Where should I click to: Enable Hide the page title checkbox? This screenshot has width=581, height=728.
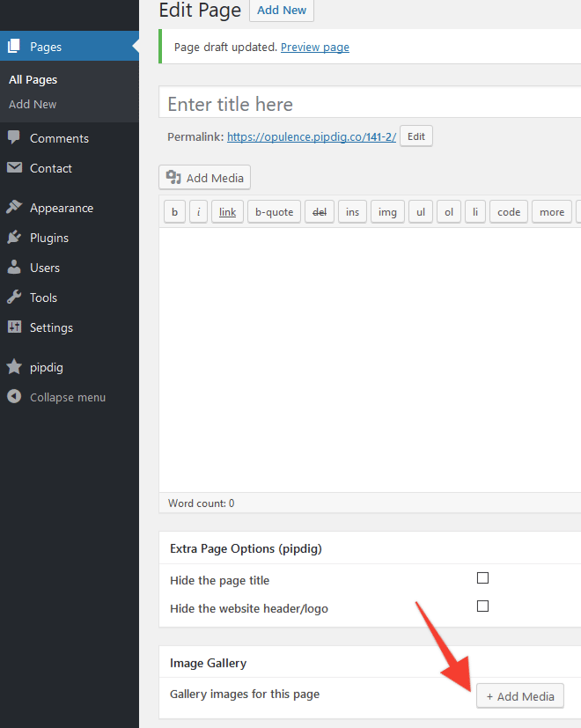[x=483, y=577]
